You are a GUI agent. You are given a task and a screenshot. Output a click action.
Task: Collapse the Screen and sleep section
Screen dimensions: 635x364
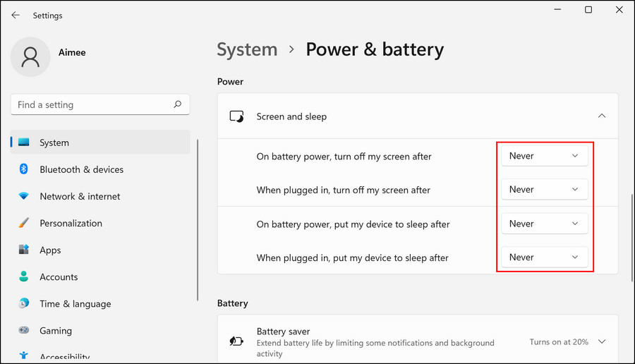601,116
